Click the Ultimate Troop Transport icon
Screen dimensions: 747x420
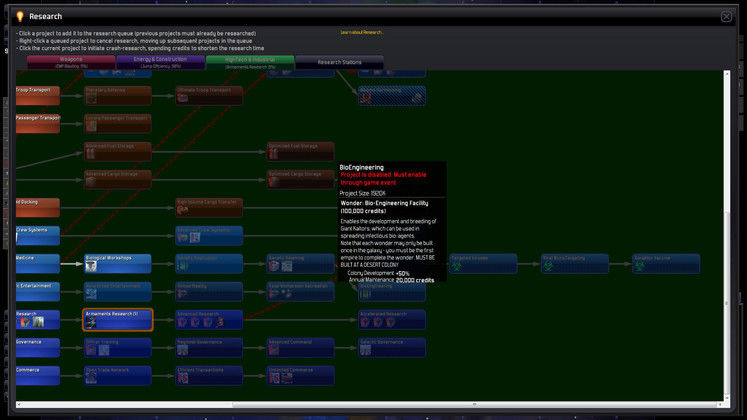[182, 99]
